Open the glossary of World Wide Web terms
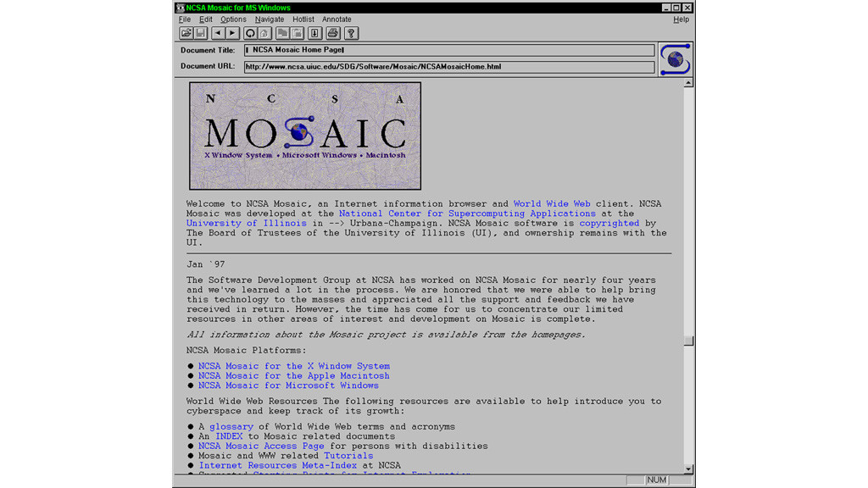The image size is (868, 488). [231, 426]
